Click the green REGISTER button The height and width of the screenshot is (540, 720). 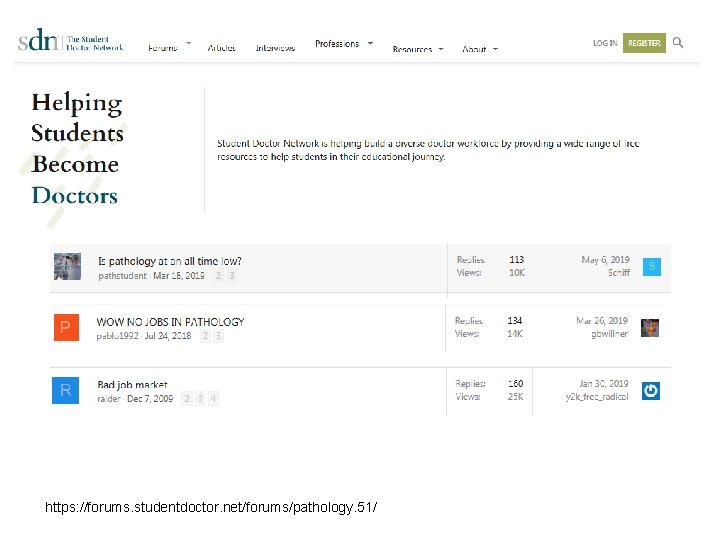click(x=644, y=43)
